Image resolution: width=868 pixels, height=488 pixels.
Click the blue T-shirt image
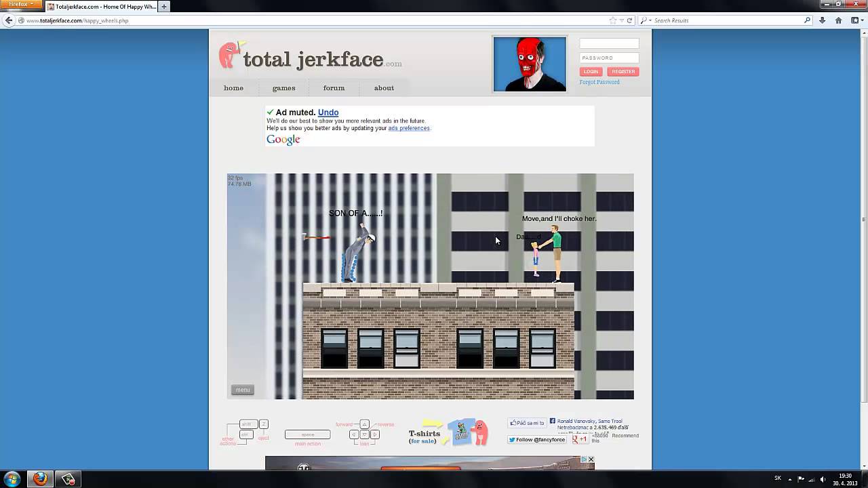[462, 431]
